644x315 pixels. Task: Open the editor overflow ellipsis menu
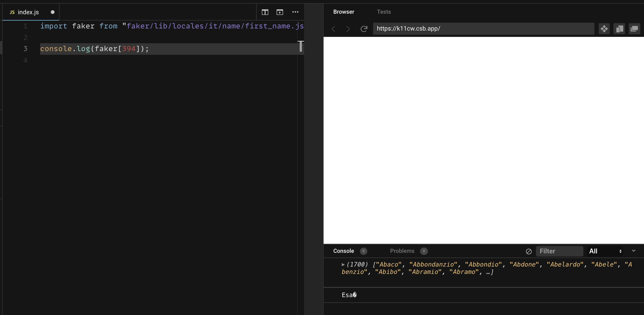tap(295, 12)
